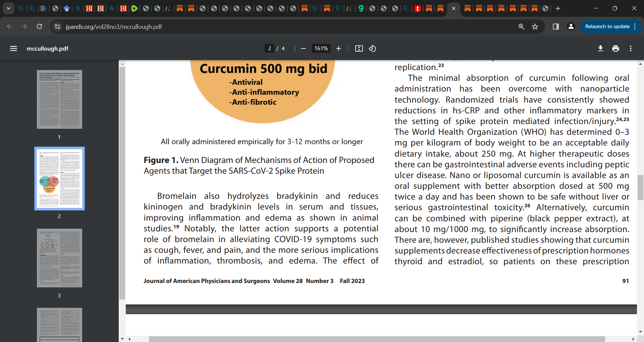
Task: Open a new tab
Action: tap(558, 8)
